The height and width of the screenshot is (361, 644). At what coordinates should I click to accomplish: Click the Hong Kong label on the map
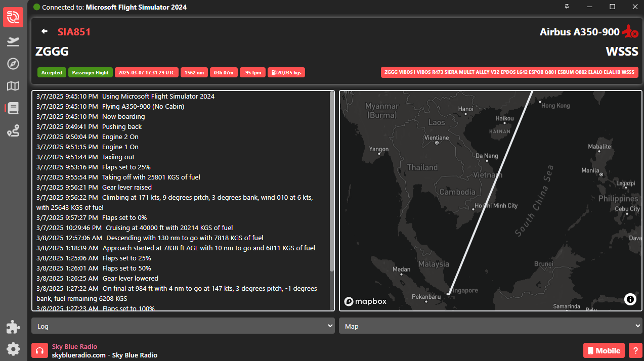(555, 105)
